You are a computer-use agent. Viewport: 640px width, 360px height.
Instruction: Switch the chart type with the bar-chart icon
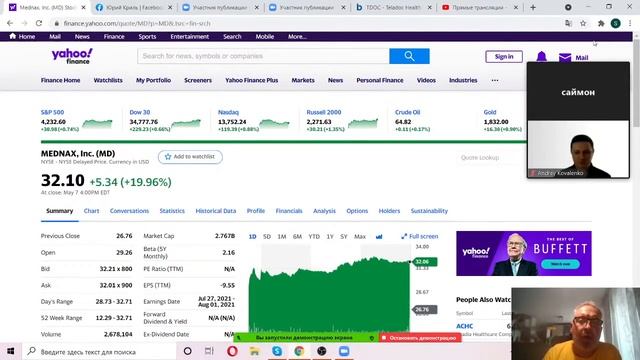click(x=379, y=236)
